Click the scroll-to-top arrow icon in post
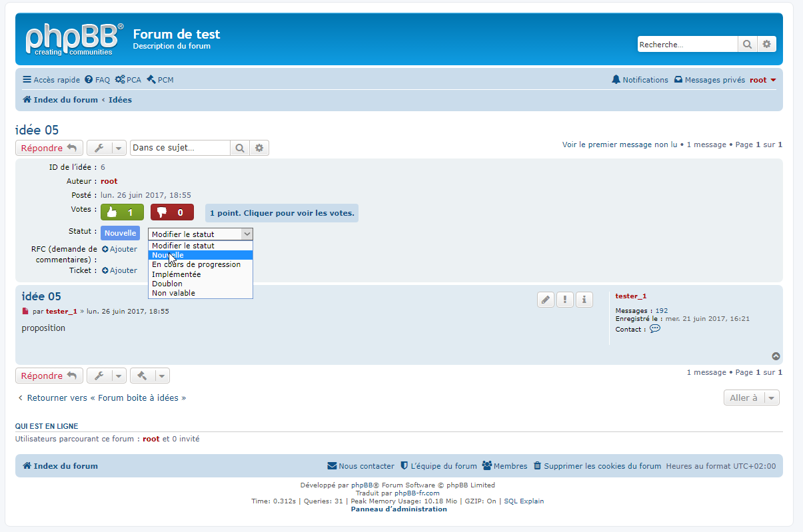 point(776,356)
